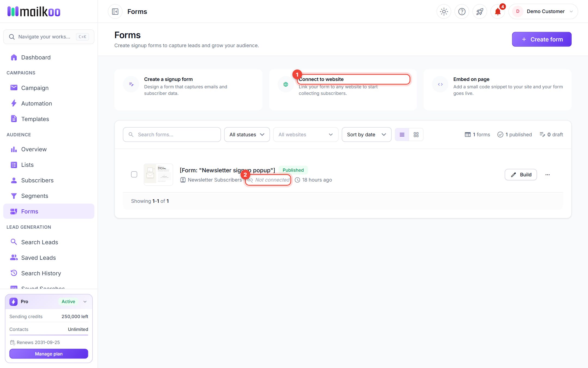
Task: Collapse the Pro plan panel chevron
Action: [x=85, y=301]
